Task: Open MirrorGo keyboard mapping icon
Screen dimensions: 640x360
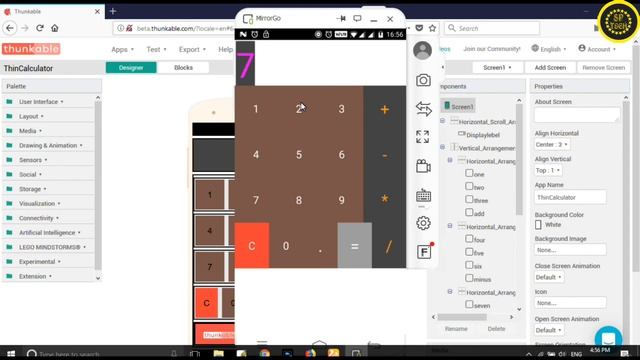Action: [x=423, y=196]
